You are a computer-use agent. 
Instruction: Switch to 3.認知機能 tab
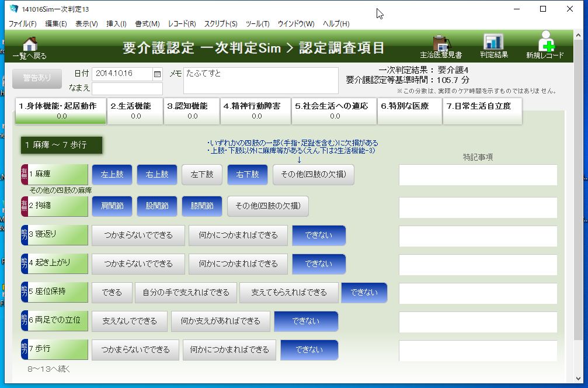(192, 110)
